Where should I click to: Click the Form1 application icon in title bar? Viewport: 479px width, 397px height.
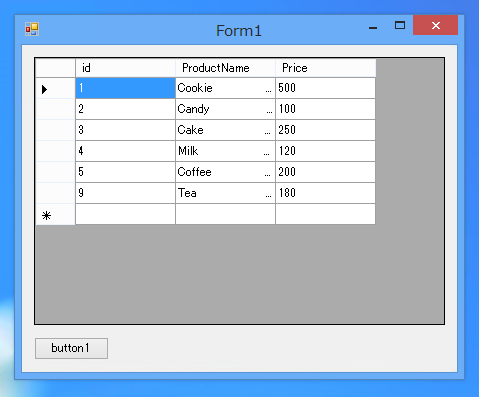[32, 29]
